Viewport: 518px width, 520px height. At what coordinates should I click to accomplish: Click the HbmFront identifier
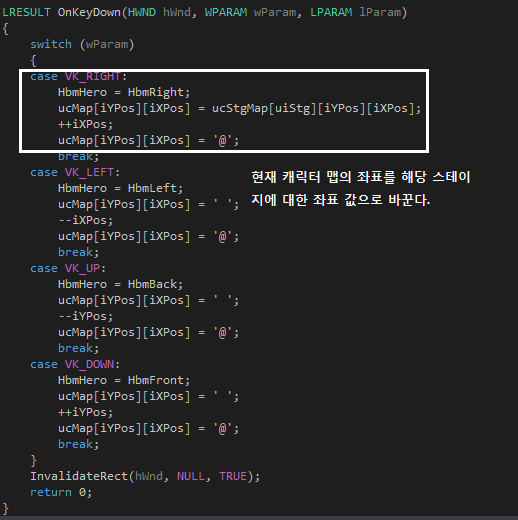155,380
